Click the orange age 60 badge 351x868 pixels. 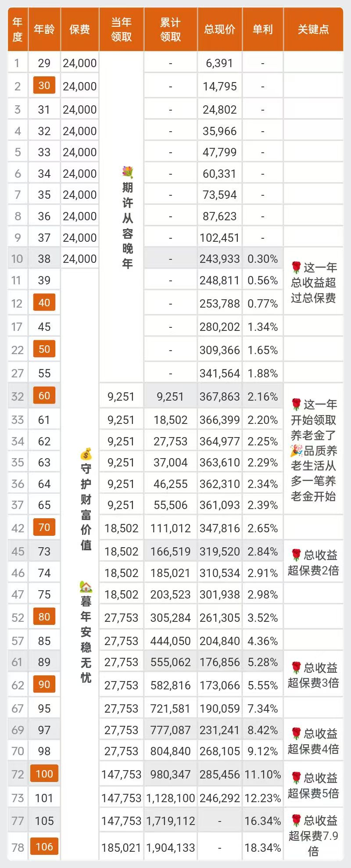(x=44, y=396)
